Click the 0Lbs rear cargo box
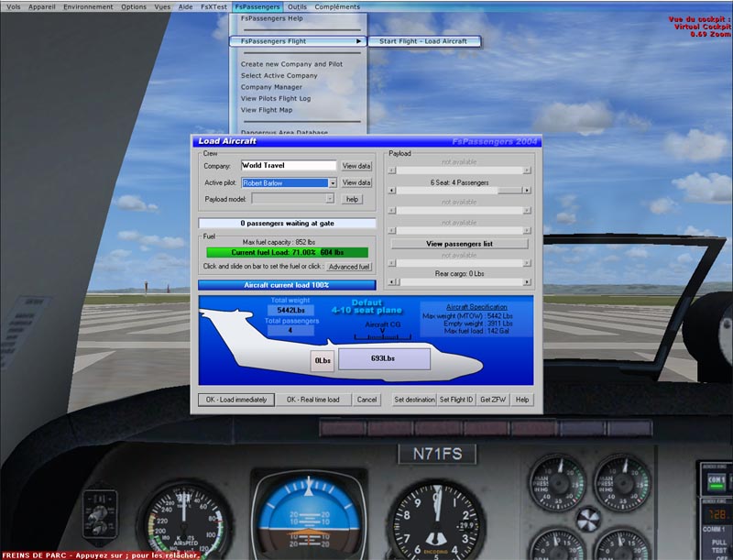 point(323,361)
